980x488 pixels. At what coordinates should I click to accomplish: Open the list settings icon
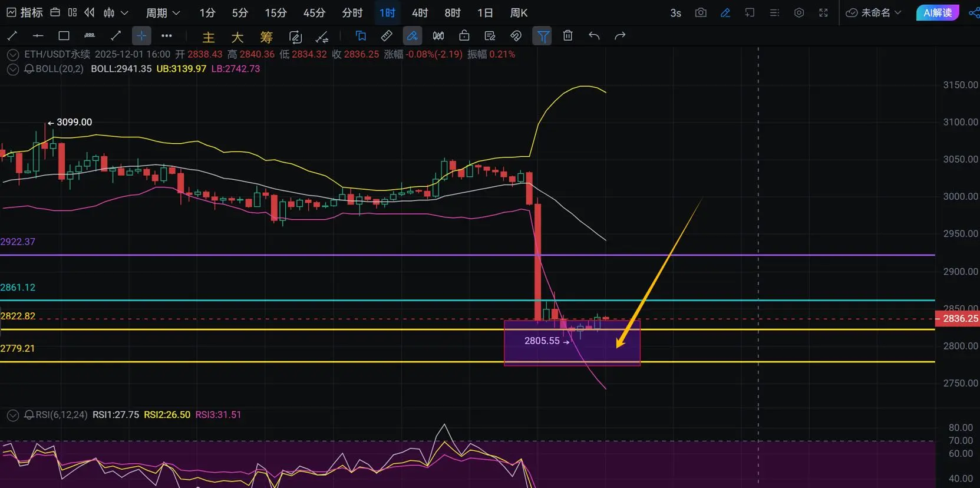point(774,12)
